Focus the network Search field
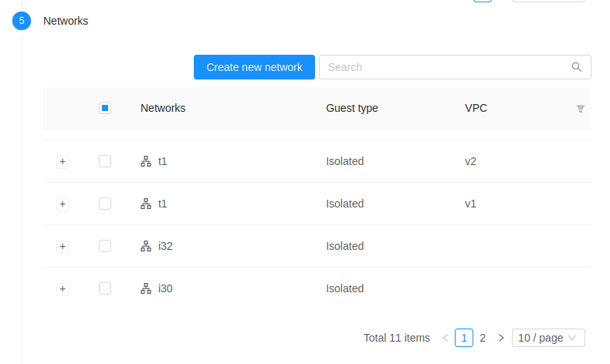This screenshot has height=364, width=610. coord(446,67)
